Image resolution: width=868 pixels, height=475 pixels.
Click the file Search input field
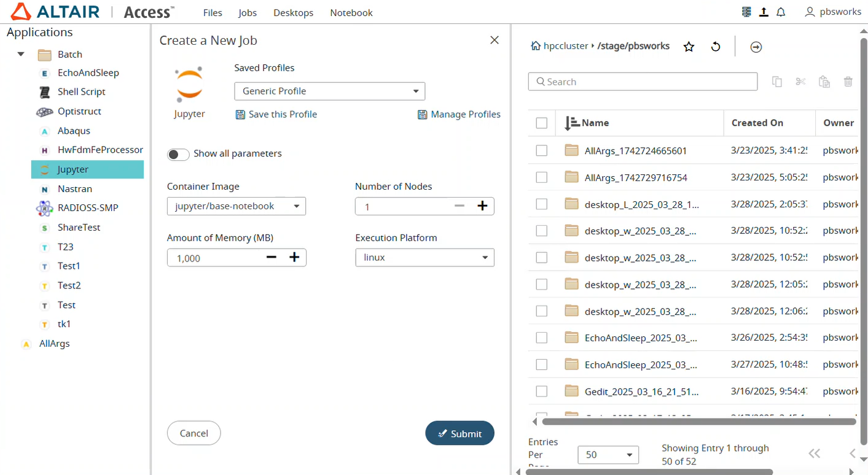point(643,82)
